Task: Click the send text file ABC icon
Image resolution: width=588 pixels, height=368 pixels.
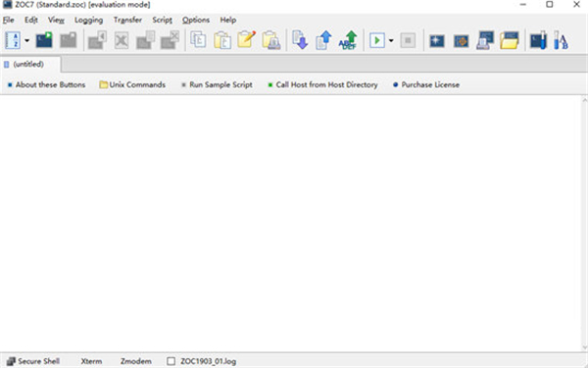Action: [348, 40]
